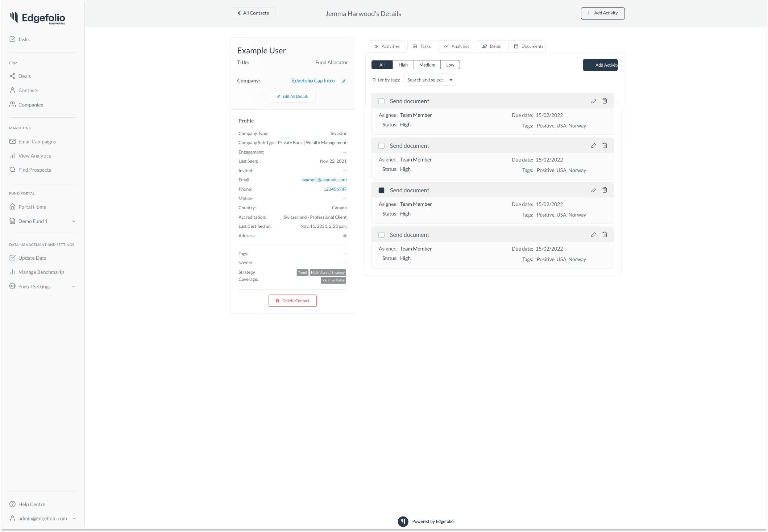
Task: Open the Documents tab
Action: pos(528,46)
